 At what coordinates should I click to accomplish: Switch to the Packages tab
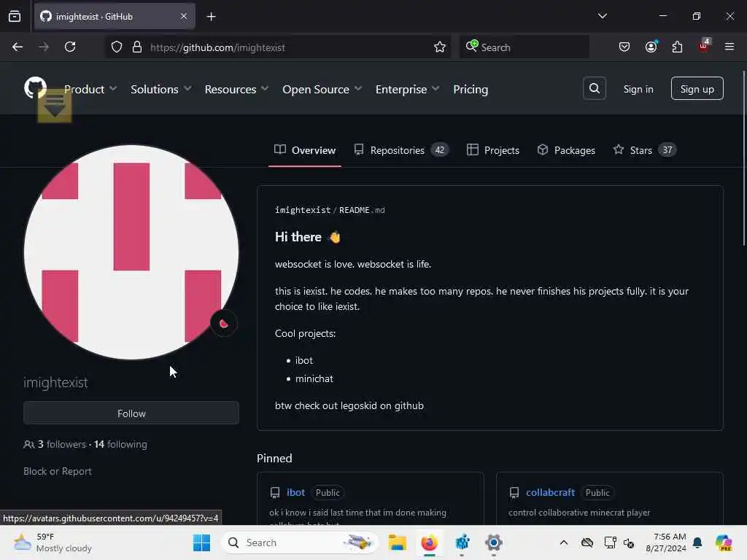click(566, 150)
